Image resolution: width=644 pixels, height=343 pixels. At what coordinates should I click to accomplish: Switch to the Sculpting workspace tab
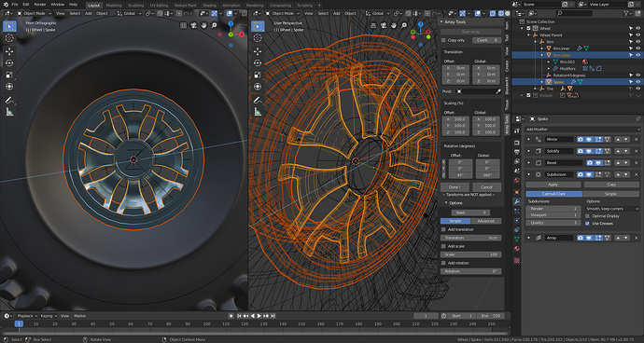135,6
